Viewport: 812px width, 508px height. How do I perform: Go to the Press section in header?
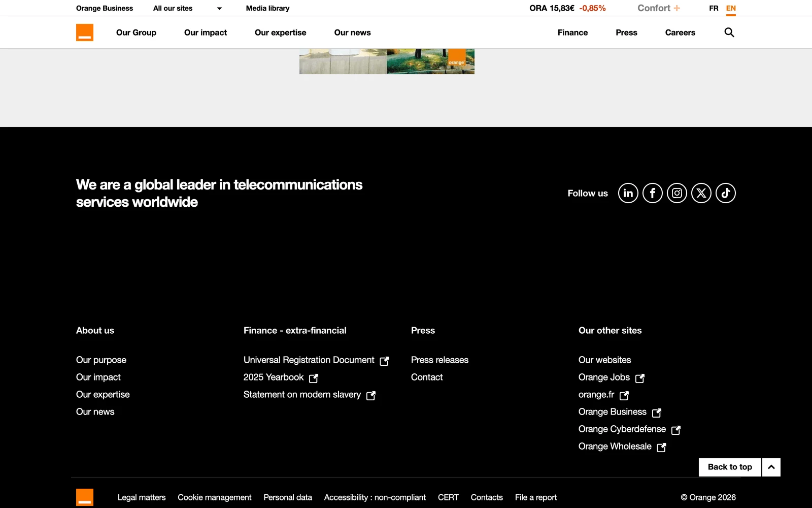pos(626,33)
